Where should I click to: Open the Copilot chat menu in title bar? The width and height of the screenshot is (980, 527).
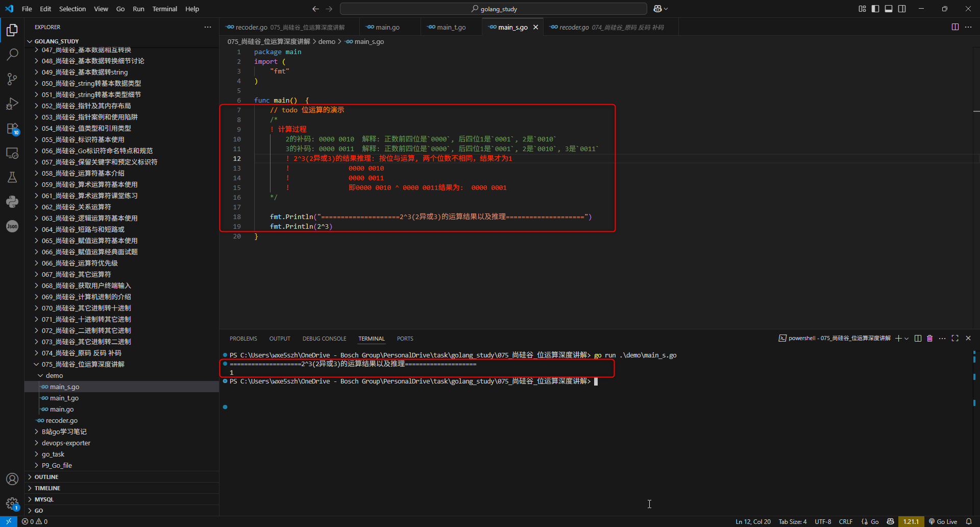coord(660,9)
